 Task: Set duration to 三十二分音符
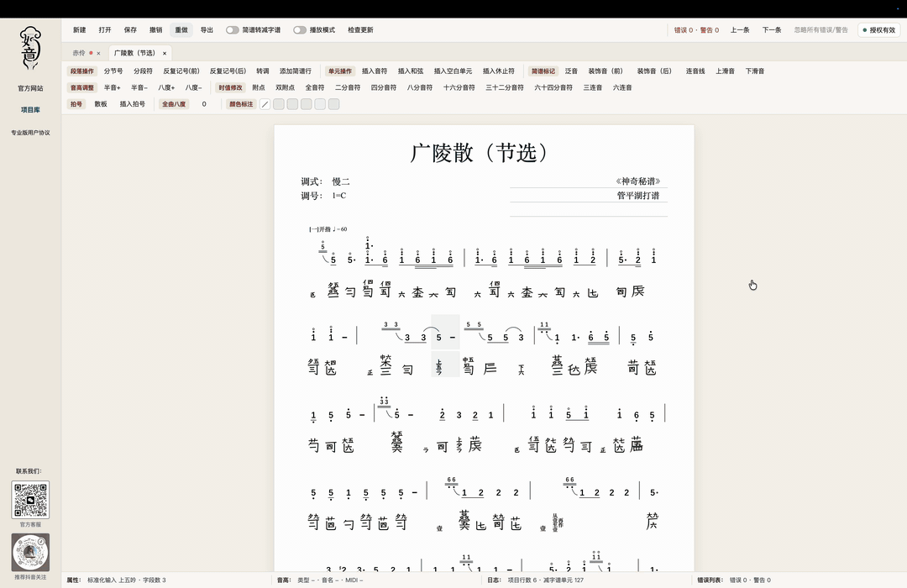tap(505, 88)
